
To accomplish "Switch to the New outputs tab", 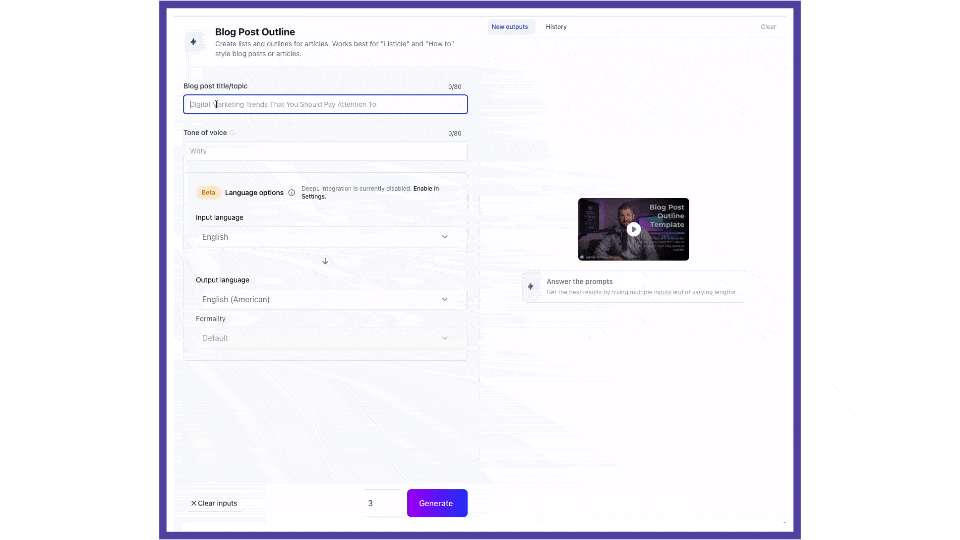I will [x=511, y=27].
